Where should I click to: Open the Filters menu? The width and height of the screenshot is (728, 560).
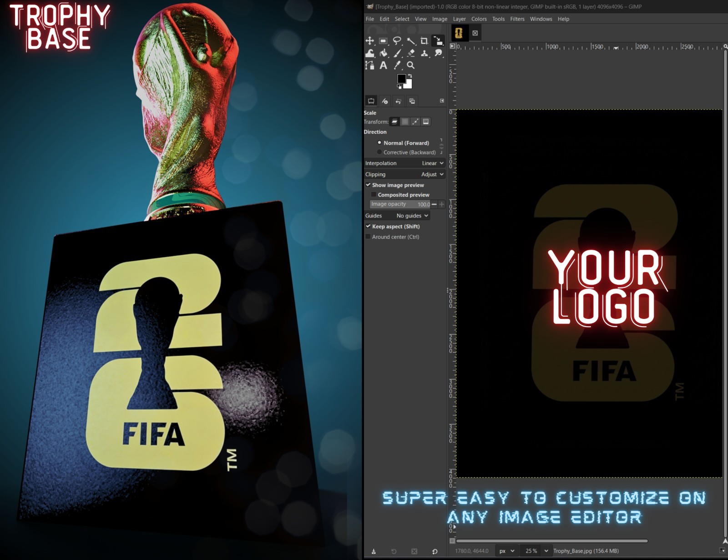517,19
